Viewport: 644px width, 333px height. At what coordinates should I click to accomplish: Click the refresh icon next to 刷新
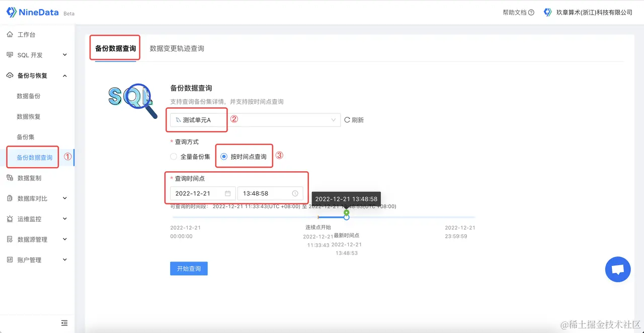pos(346,120)
